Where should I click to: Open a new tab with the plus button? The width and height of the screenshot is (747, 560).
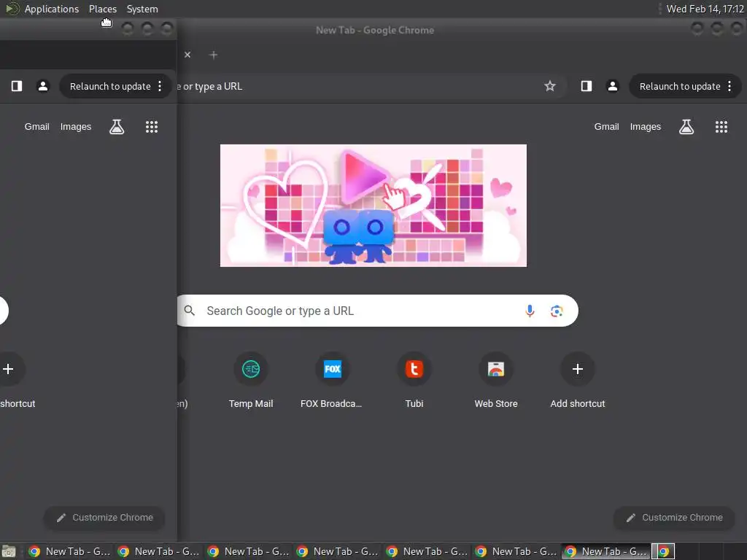pos(214,55)
